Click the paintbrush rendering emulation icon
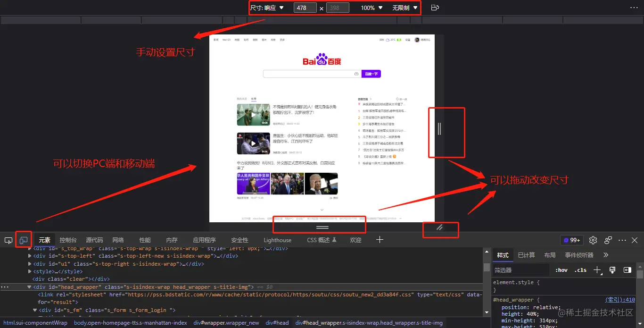Screen dimensions: 644x328 click(612, 270)
